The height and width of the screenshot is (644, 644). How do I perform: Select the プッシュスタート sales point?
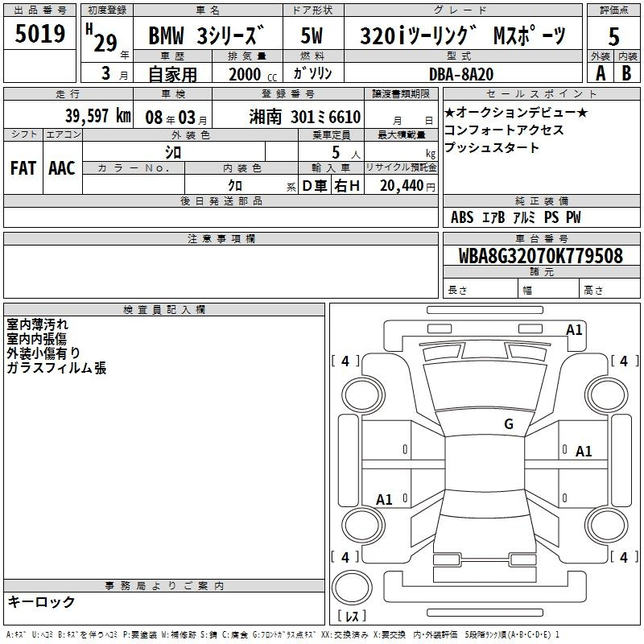coord(491,147)
